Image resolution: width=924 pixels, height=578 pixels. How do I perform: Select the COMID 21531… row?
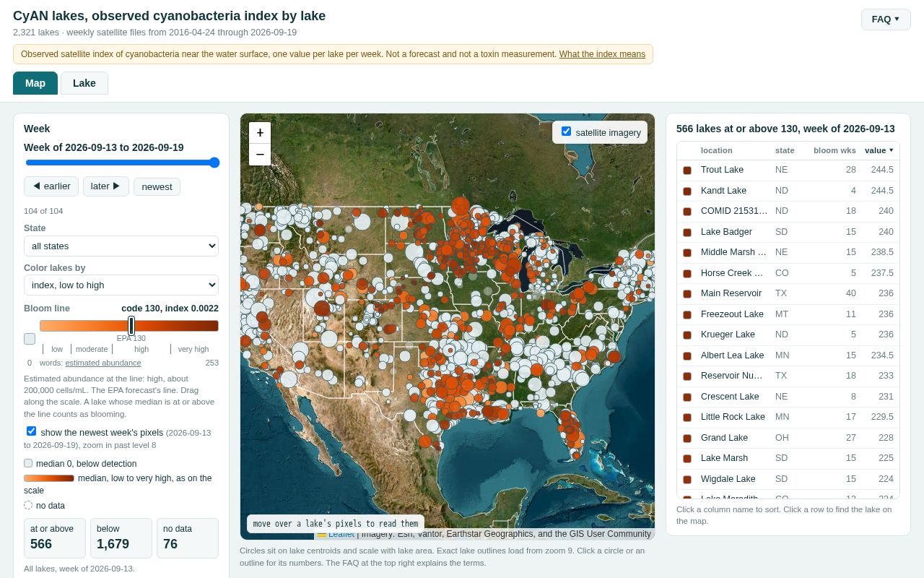coord(788,211)
